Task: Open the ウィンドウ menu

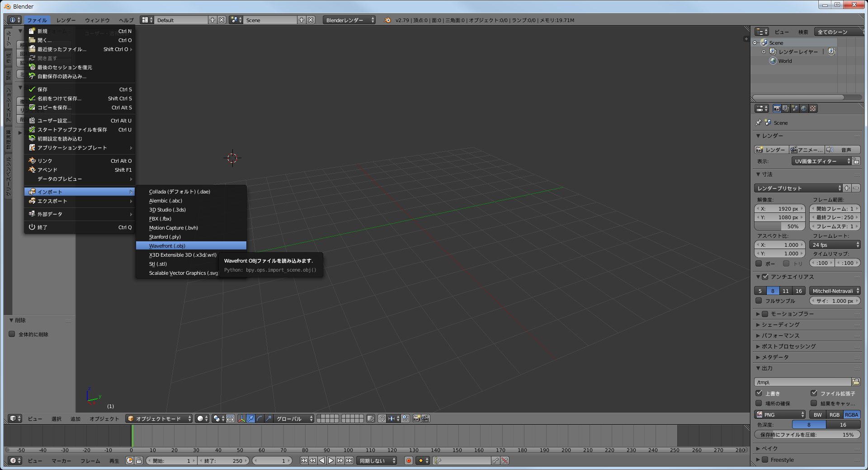Action: coord(97,20)
